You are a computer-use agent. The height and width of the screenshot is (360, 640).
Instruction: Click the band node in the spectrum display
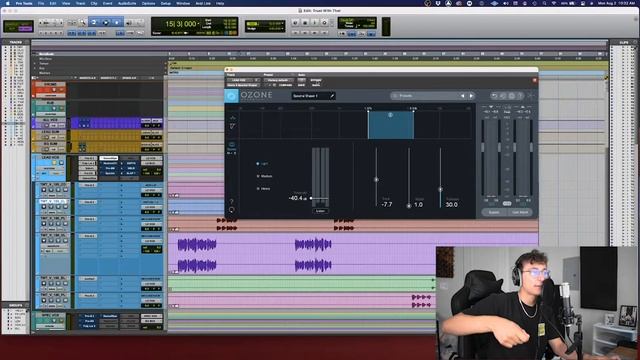[x=390, y=115]
